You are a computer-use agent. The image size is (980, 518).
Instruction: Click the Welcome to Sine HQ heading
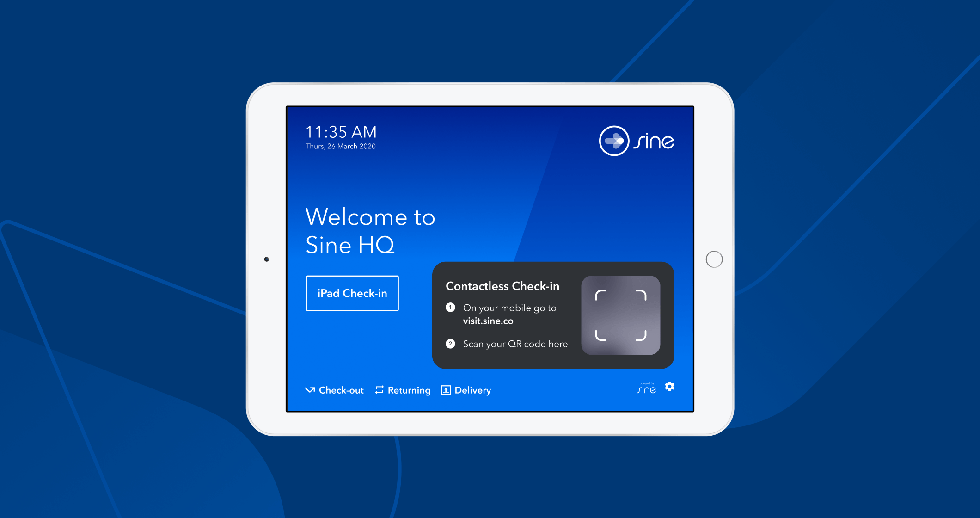(x=370, y=231)
